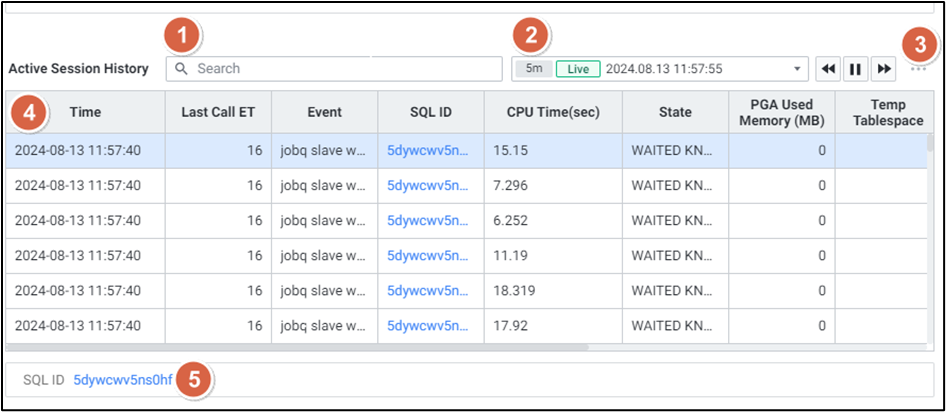Click the SQL ID link in 18.319 row
This screenshot has width=946, height=412.
tap(427, 290)
